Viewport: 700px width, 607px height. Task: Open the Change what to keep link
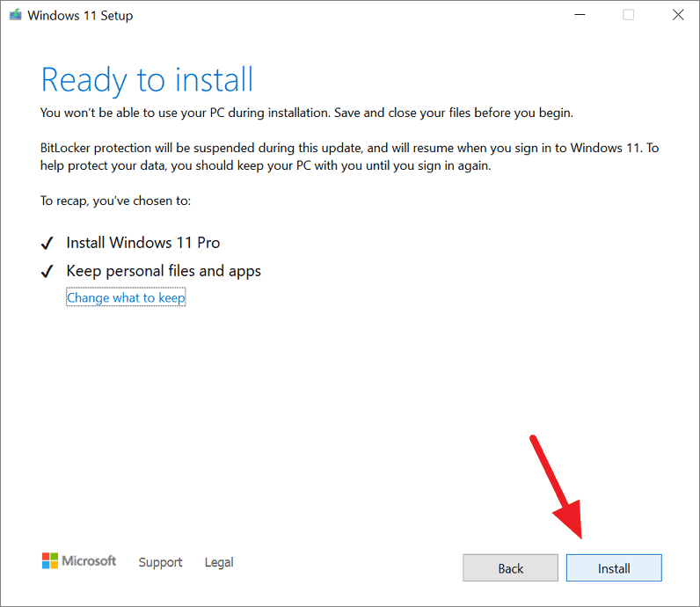tap(126, 297)
